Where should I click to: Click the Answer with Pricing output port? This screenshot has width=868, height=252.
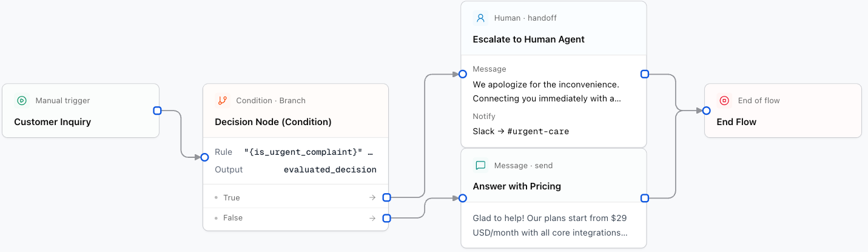coord(645,198)
